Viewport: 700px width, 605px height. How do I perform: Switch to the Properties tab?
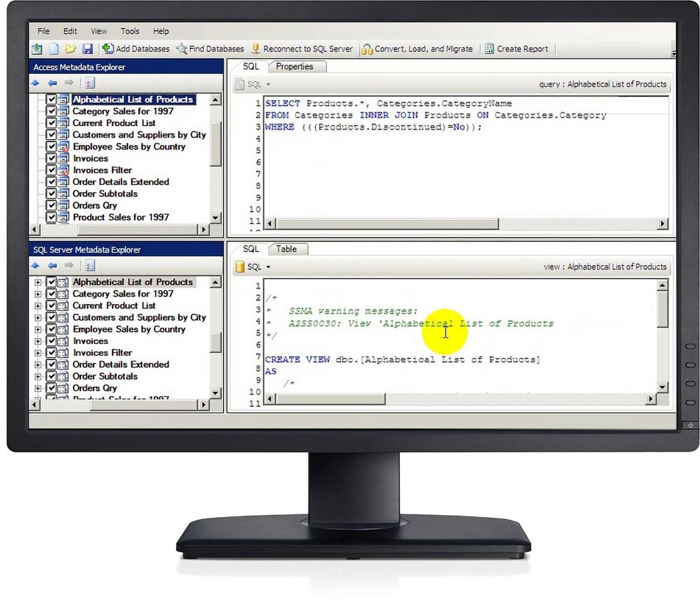coord(295,66)
